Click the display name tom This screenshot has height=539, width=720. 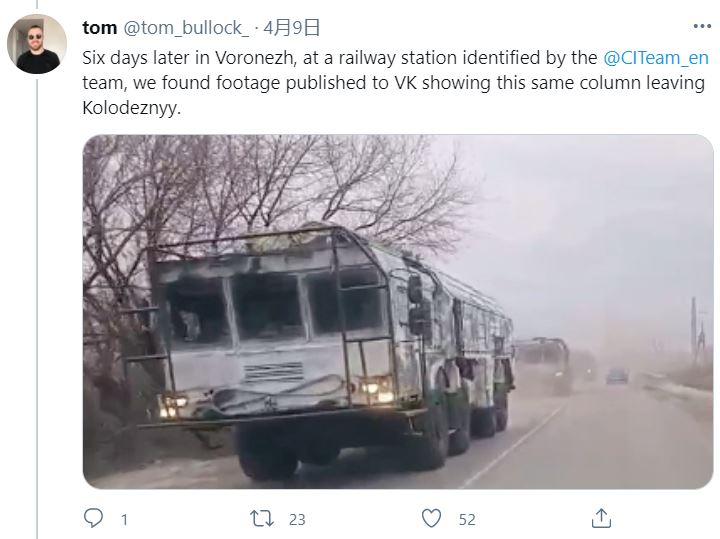[x=100, y=28]
